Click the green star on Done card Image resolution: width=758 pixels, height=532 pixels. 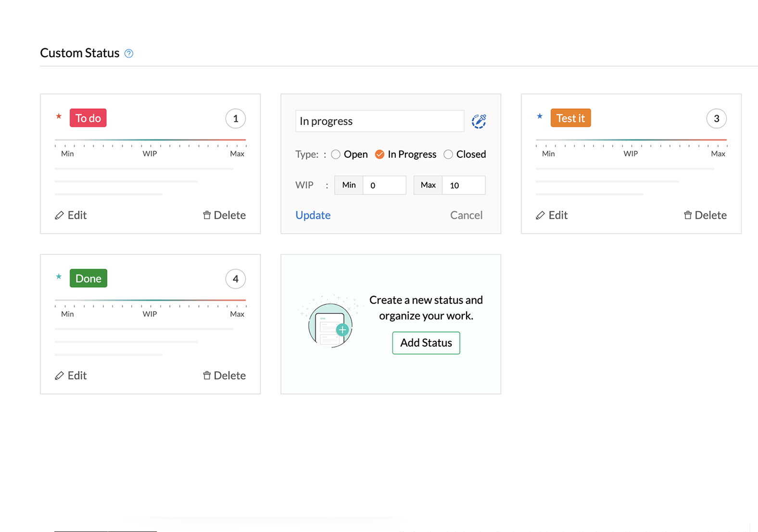(x=59, y=277)
